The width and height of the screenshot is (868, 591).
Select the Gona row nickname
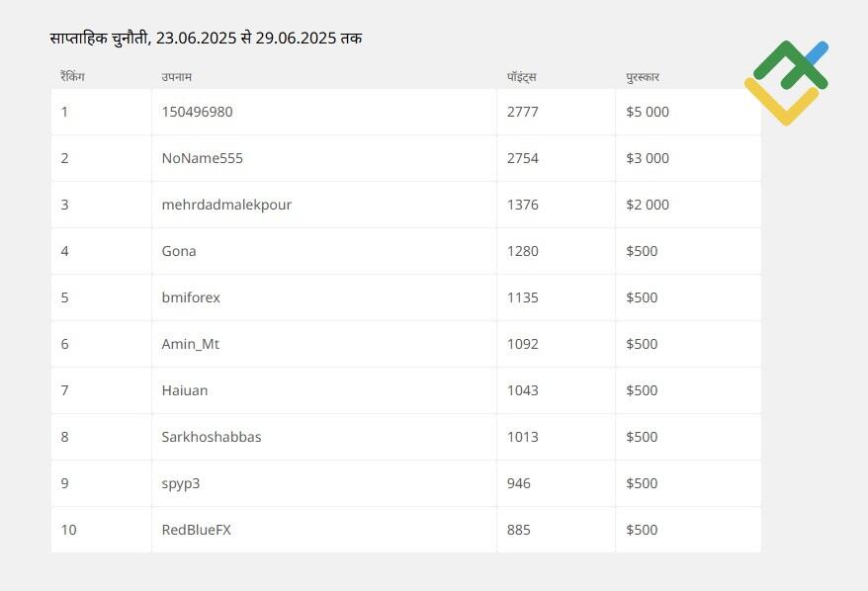click(x=179, y=251)
